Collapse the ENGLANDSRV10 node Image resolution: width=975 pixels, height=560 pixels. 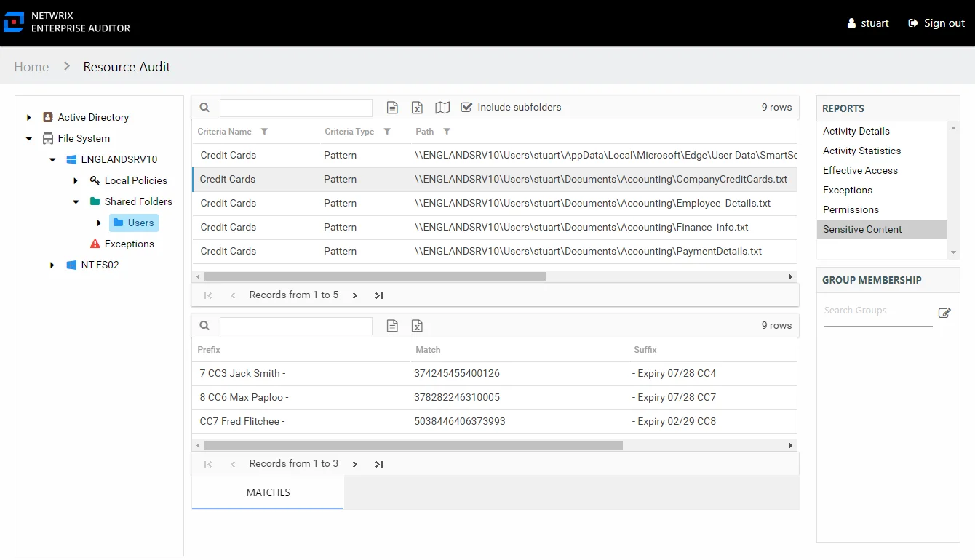(x=52, y=159)
